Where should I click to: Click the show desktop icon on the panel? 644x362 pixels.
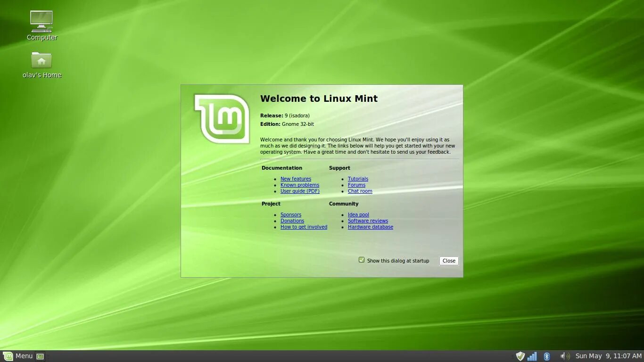point(40,356)
